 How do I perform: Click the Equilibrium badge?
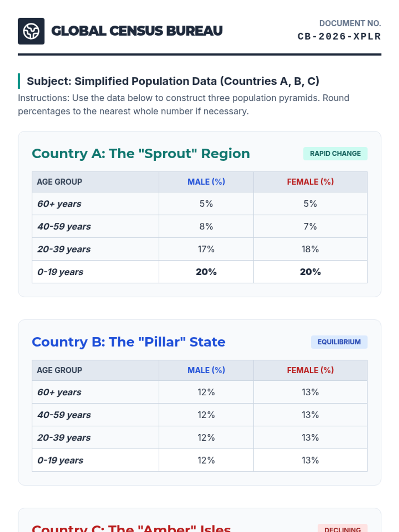tap(339, 342)
